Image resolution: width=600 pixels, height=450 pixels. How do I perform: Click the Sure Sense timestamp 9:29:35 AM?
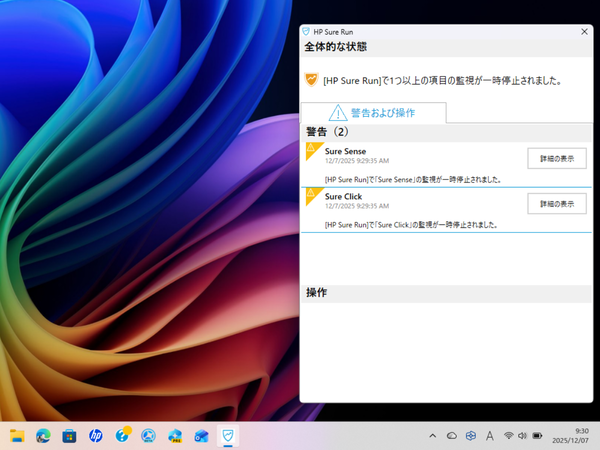[x=357, y=161]
